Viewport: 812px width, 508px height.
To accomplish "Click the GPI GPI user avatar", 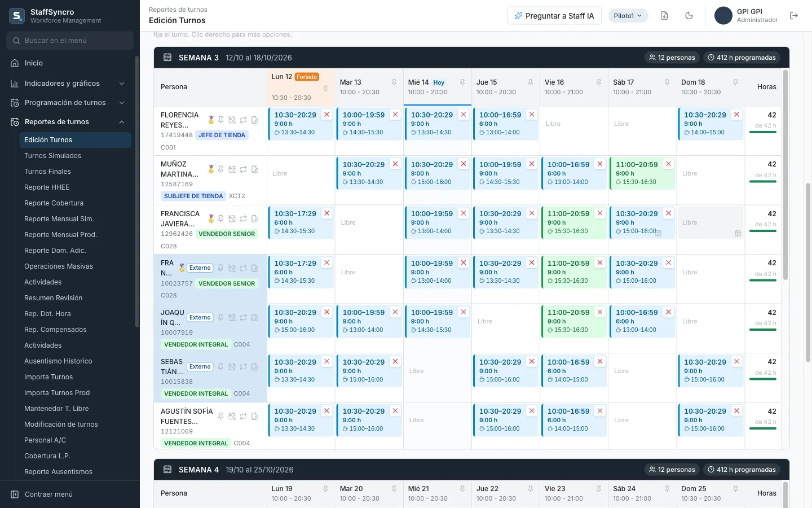I will [x=723, y=16].
